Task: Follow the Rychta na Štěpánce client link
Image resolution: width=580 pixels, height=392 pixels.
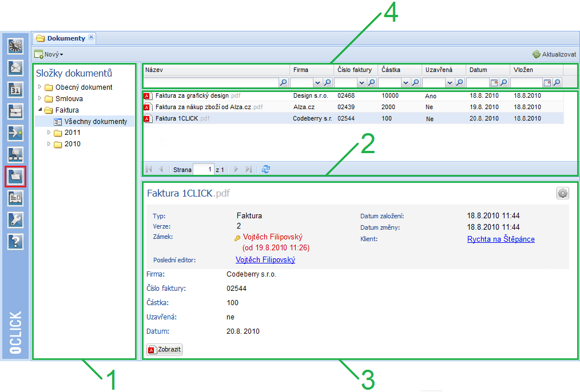Action: pyautogui.click(x=500, y=239)
